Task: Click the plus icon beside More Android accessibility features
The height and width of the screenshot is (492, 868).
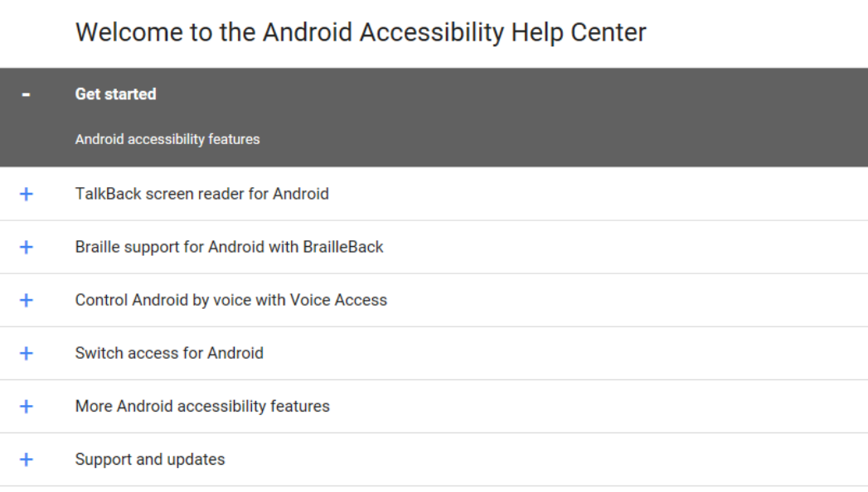Action: click(x=26, y=407)
